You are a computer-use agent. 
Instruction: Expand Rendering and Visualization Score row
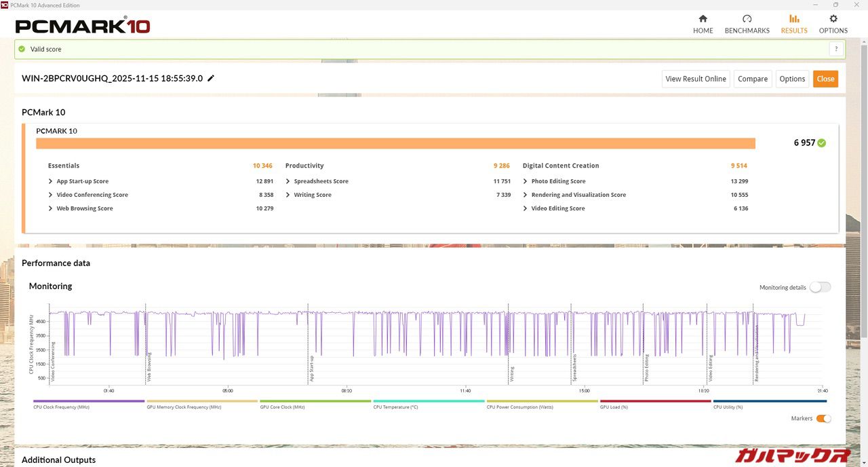coord(526,195)
